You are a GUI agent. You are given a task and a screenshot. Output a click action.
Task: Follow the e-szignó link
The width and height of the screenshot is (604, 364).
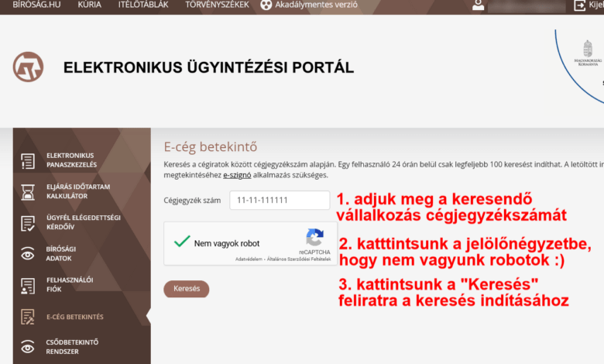point(237,175)
